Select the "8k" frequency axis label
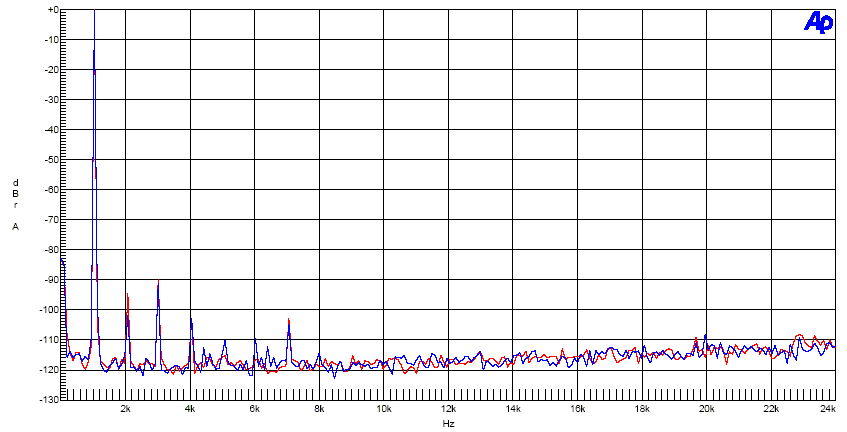 (x=319, y=409)
